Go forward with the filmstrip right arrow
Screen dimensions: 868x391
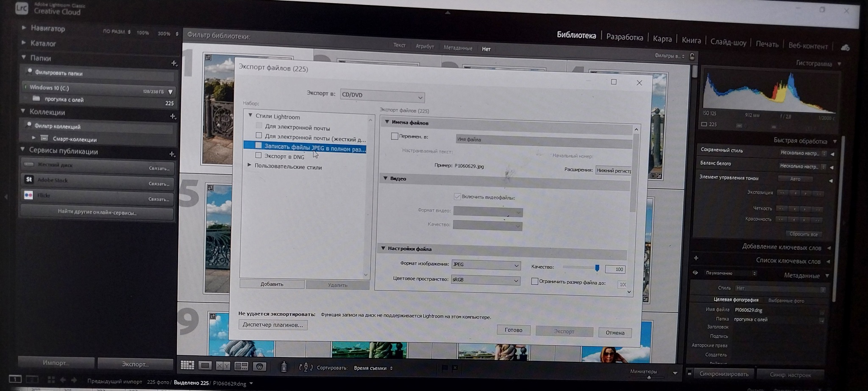click(74, 380)
